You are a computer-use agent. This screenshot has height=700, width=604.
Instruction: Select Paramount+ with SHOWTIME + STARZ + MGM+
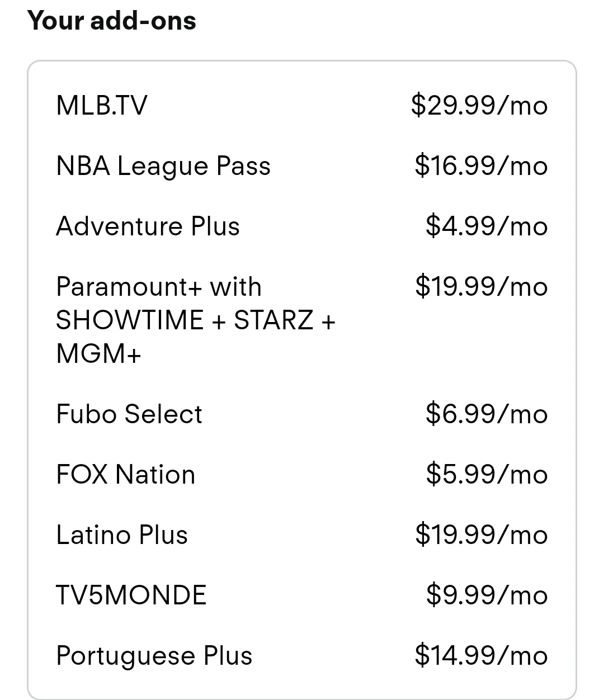[x=301, y=320]
